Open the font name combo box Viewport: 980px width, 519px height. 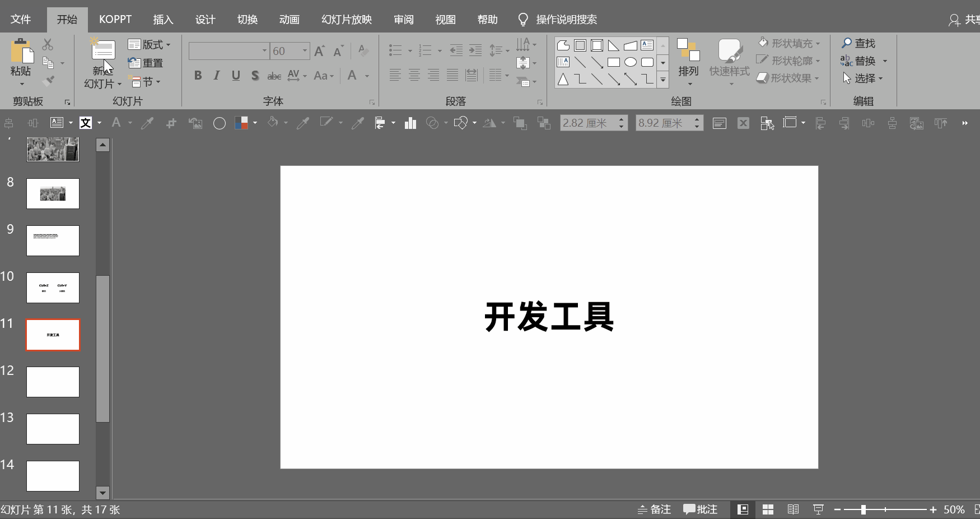(229, 51)
